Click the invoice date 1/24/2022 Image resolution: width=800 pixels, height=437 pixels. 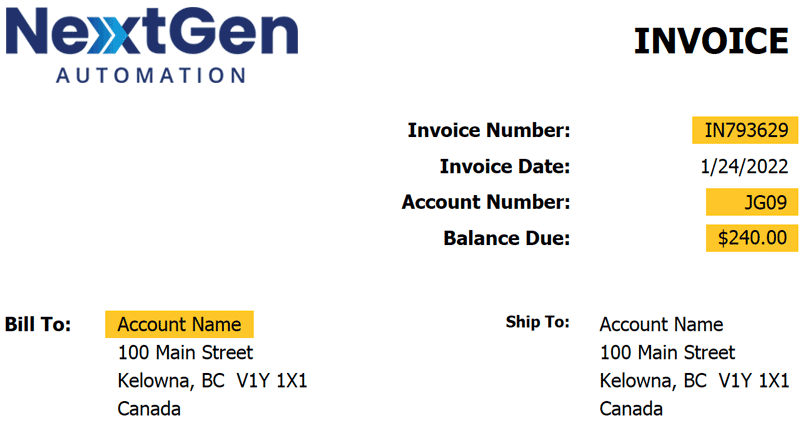pos(746,166)
